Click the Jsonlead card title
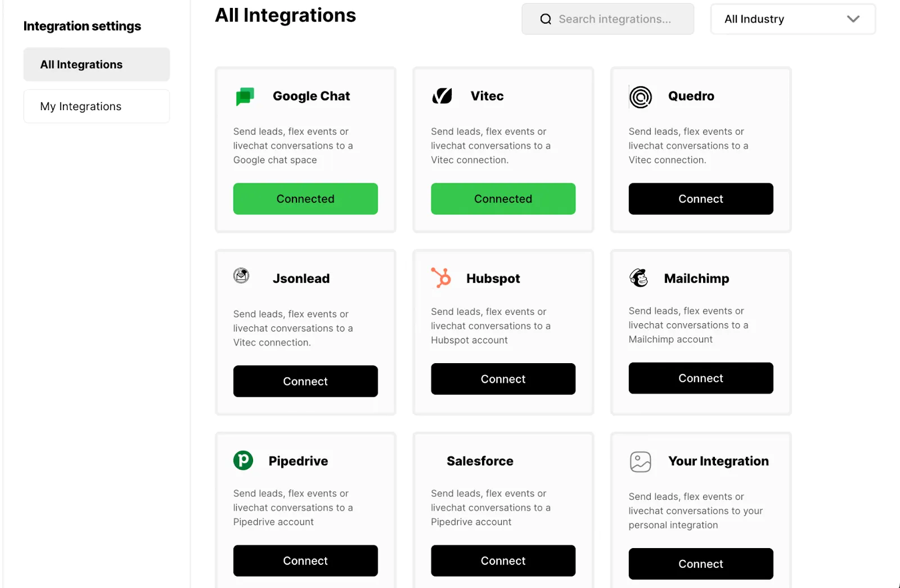Viewport: 900px width, 588px height. click(301, 278)
